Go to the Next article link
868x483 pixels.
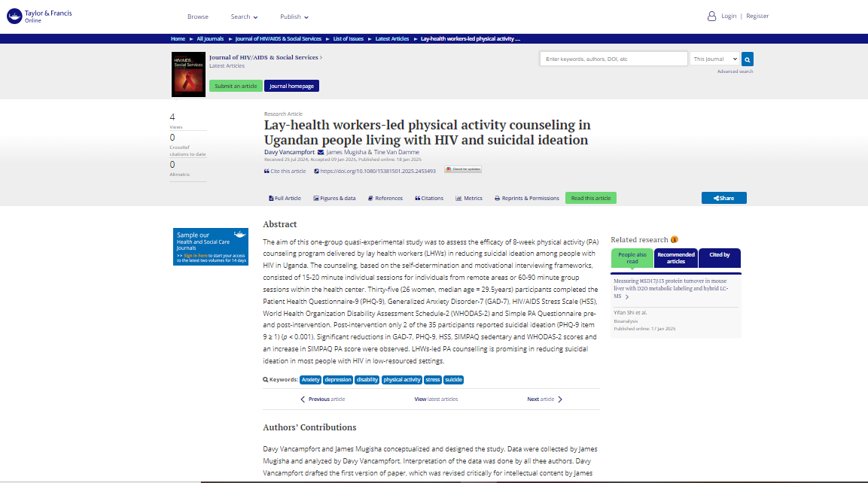(x=544, y=399)
